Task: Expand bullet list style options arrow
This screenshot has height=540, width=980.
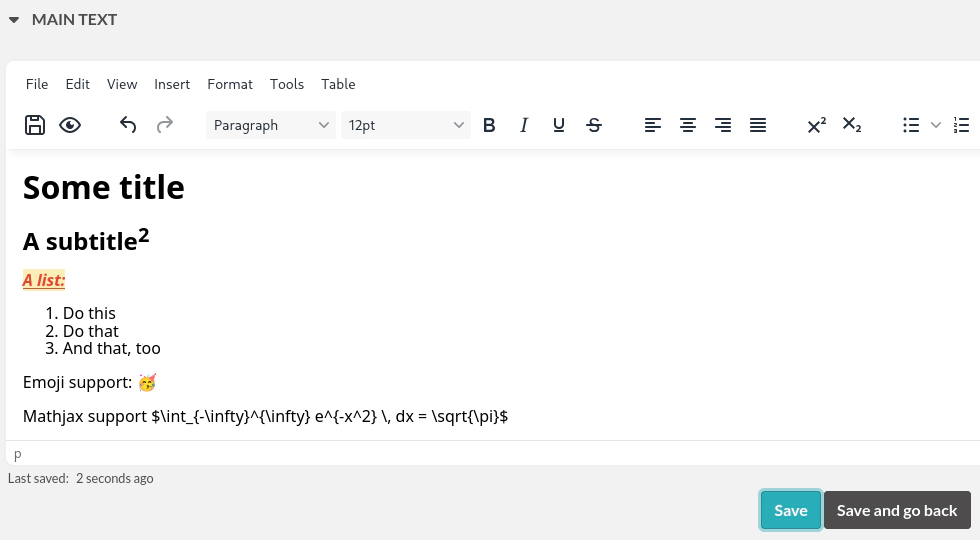Action: coord(936,125)
